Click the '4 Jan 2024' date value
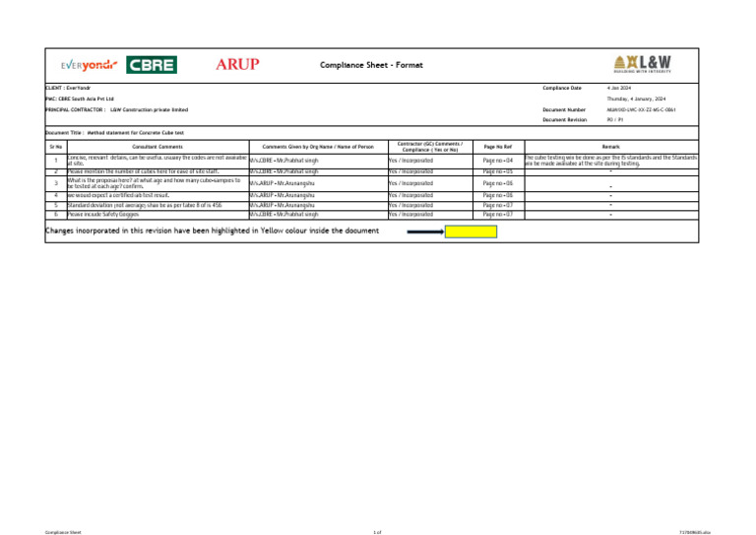The image size is (756, 535). (x=618, y=88)
